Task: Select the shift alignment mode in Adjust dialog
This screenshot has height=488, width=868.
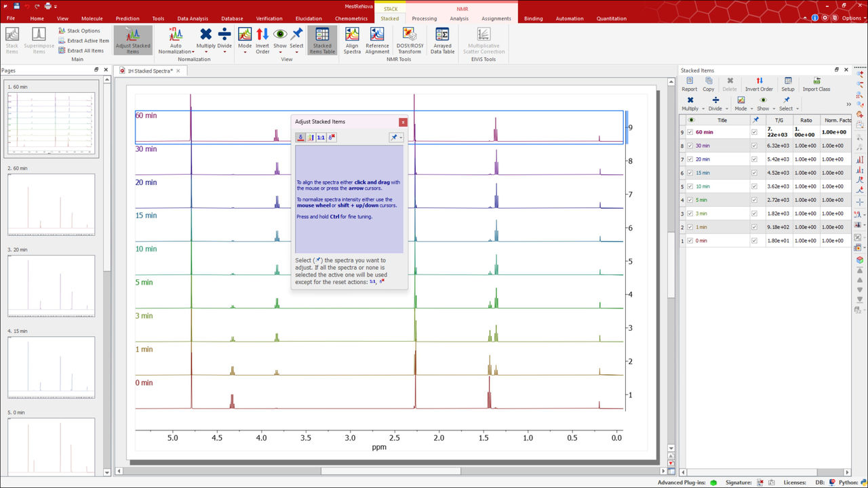Action: coord(300,138)
